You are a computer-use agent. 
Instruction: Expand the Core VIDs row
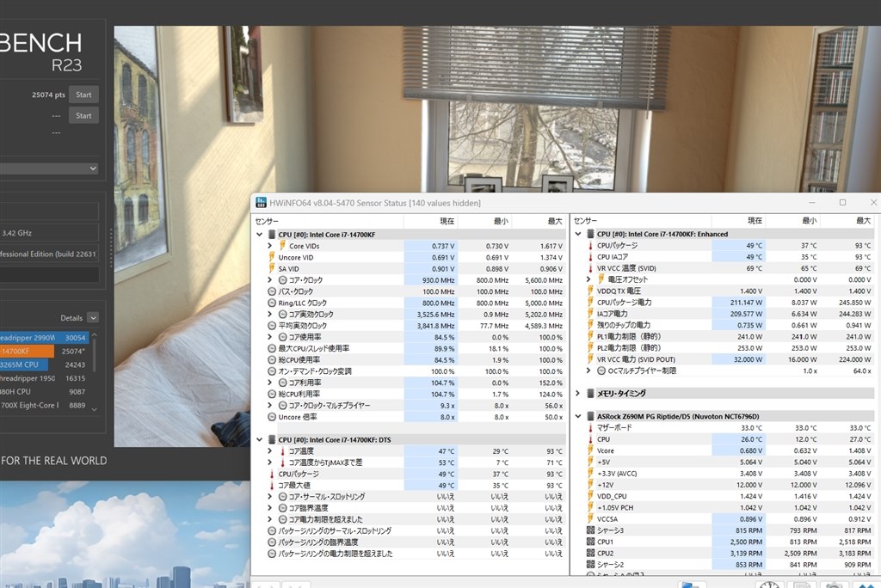[x=269, y=246]
